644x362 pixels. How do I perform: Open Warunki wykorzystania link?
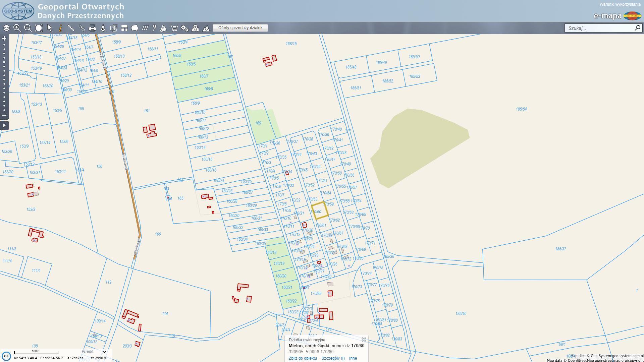620,4
